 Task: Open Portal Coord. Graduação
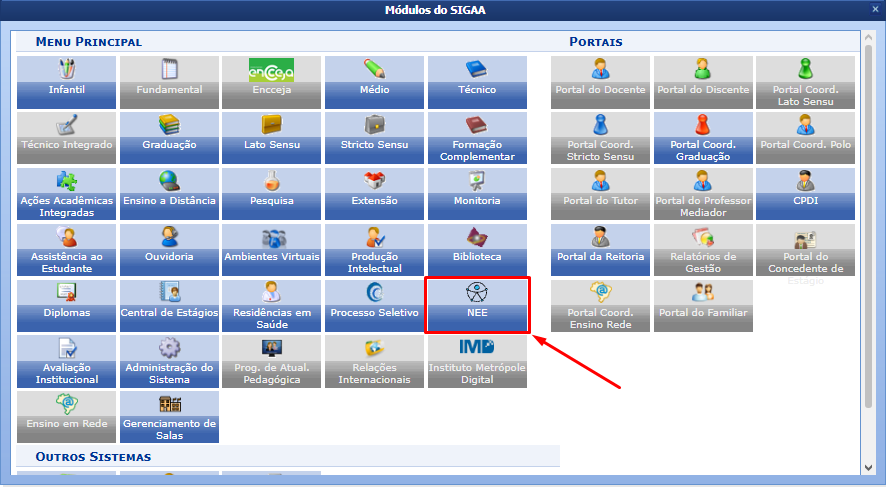(x=703, y=138)
